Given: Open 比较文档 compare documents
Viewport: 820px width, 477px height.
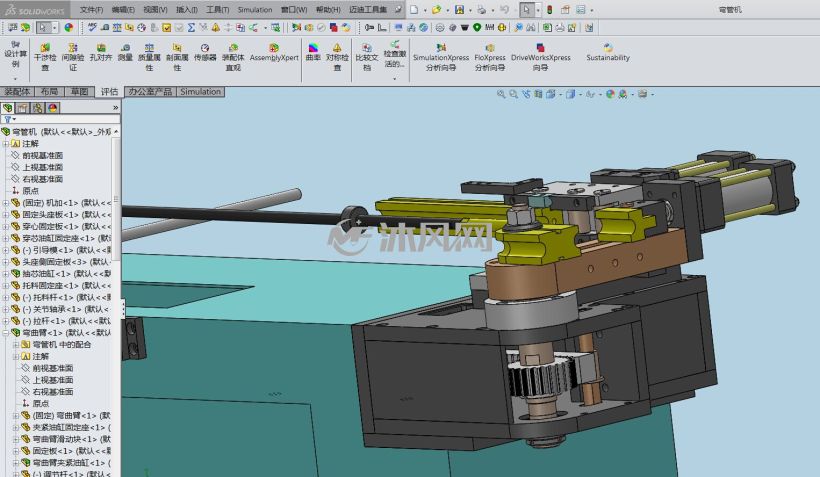Looking at the screenshot, I should 367,57.
